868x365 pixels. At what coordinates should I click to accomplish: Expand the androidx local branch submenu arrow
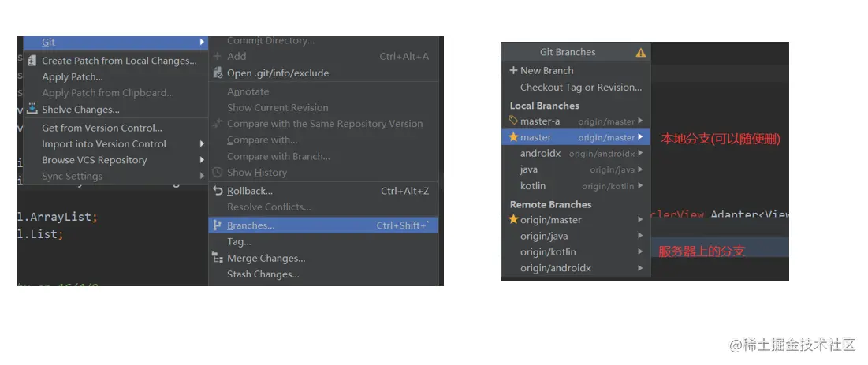click(640, 154)
